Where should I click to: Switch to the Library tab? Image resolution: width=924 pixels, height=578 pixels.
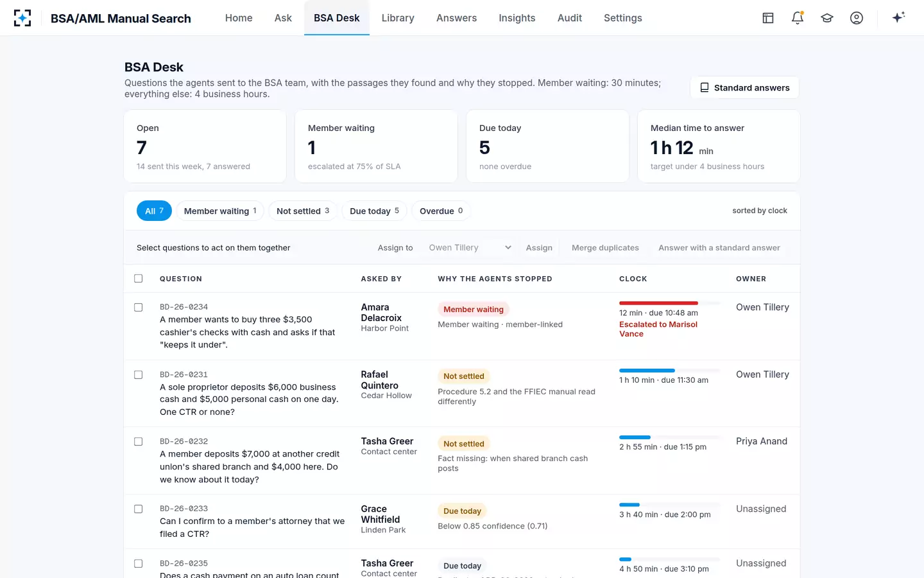(x=398, y=18)
